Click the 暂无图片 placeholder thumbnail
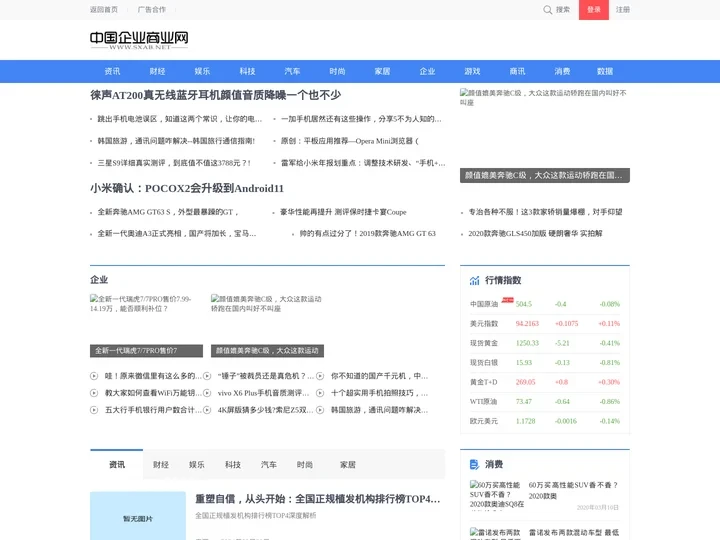 [x=138, y=516]
